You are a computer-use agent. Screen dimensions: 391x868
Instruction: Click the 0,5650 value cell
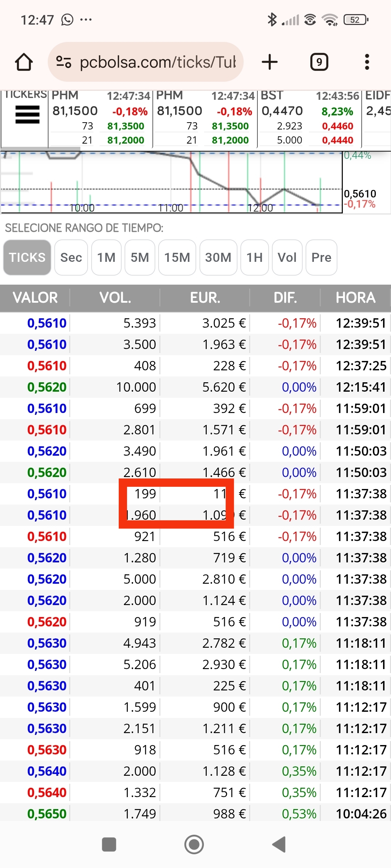pos(47,814)
